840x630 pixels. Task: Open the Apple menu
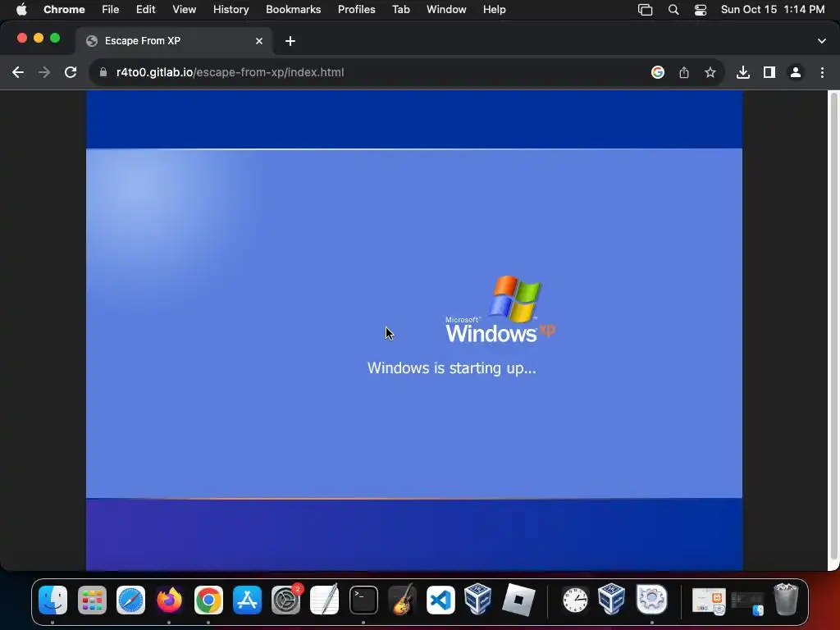(21, 10)
